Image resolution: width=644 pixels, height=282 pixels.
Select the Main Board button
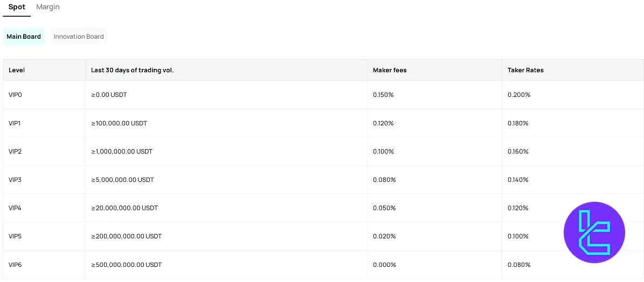(x=23, y=37)
